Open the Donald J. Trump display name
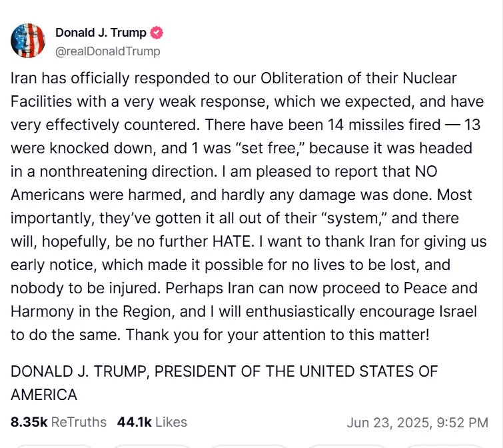This screenshot has height=448, width=503. pos(101,33)
